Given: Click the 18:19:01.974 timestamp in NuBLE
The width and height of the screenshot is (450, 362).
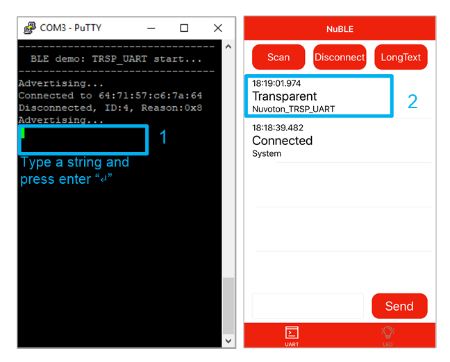Looking at the screenshot, I should pyautogui.click(x=276, y=83).
